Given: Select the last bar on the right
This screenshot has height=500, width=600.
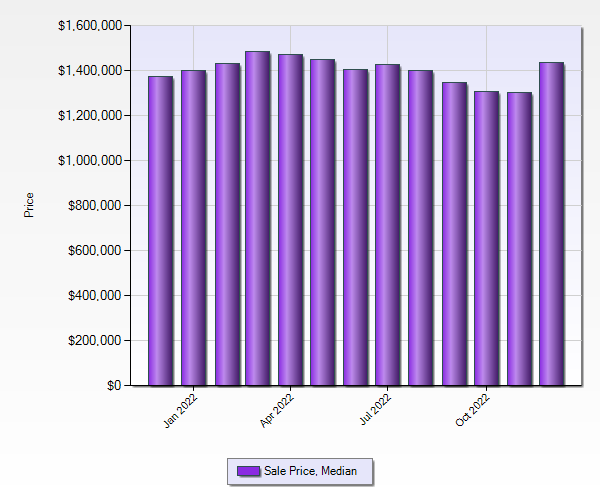Looking at the screenshot, I should coord(551,224).
